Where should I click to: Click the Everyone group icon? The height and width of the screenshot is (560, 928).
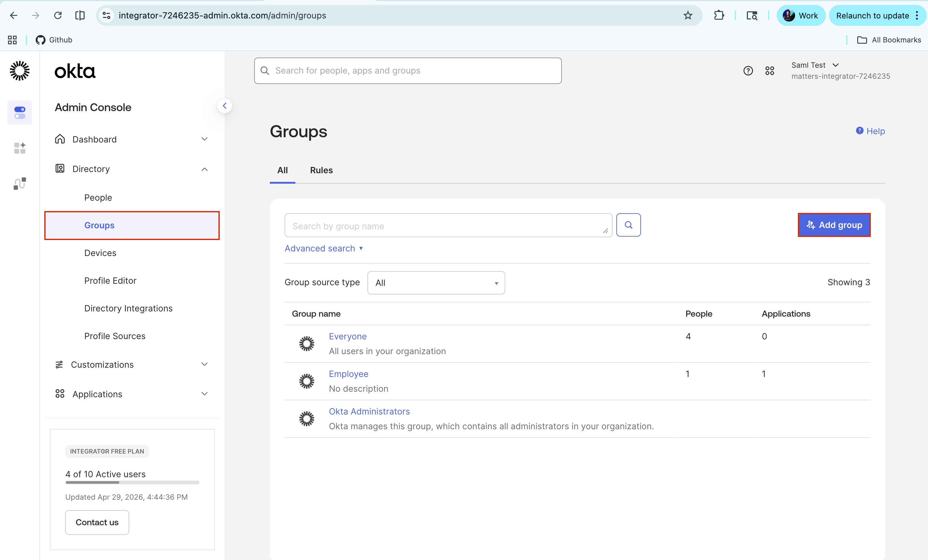pos(306,344)
